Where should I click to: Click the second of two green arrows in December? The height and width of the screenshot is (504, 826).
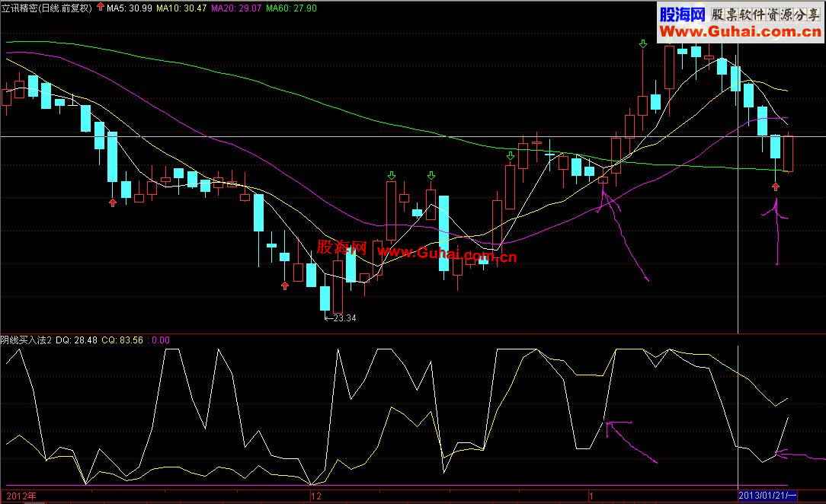tap(431, 175)
